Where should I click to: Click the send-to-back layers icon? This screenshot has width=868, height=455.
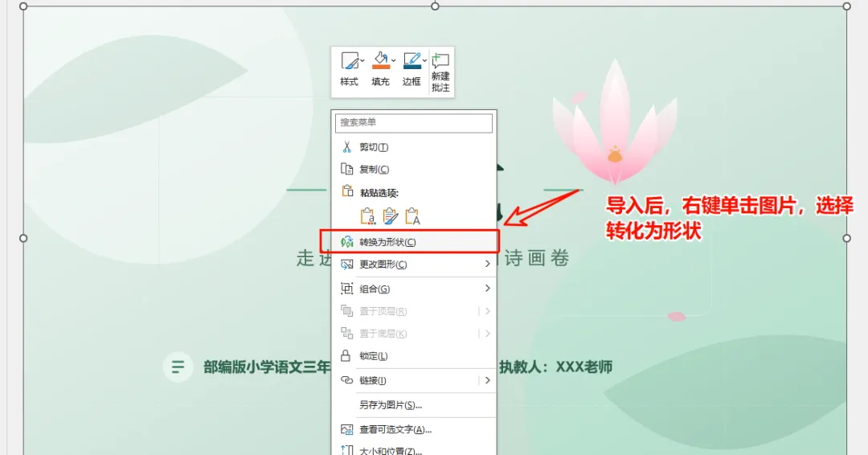(346, 334)
